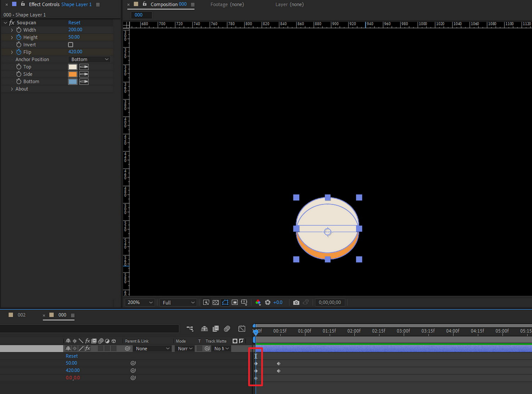Switch to the 002 timeline tab
This screenshot has height=394, width=532.
pyautogui.click(x=21, y=315)
